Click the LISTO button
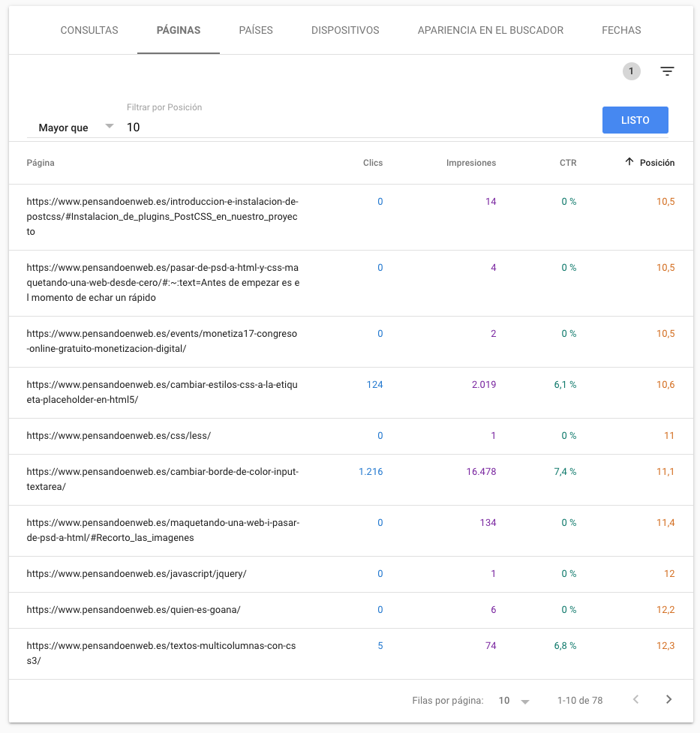 pos(635,120)
